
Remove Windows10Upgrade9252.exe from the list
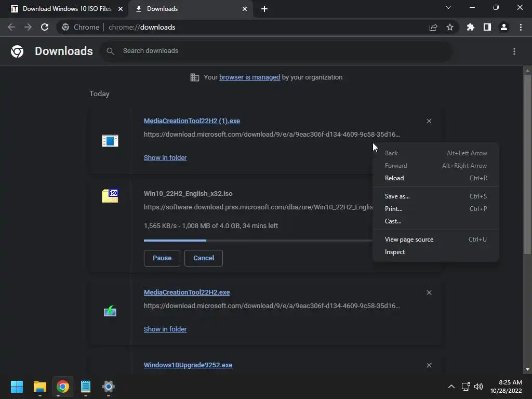pyautogui.click(x=429, y=365)
